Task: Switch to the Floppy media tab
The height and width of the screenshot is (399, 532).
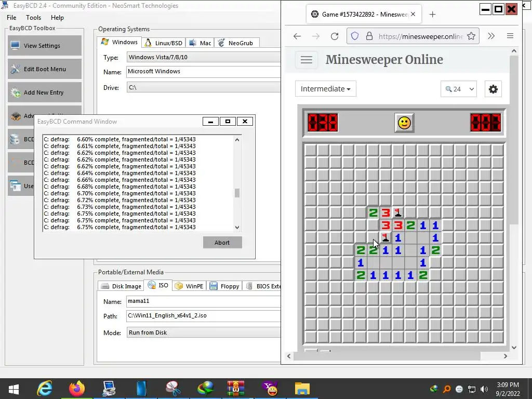Action: (x=224, y=286)
